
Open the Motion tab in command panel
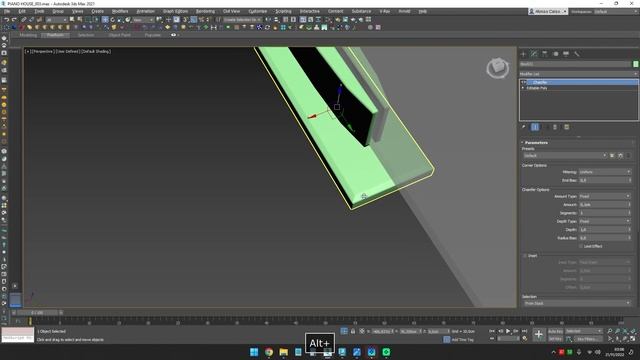pos(555,54)
